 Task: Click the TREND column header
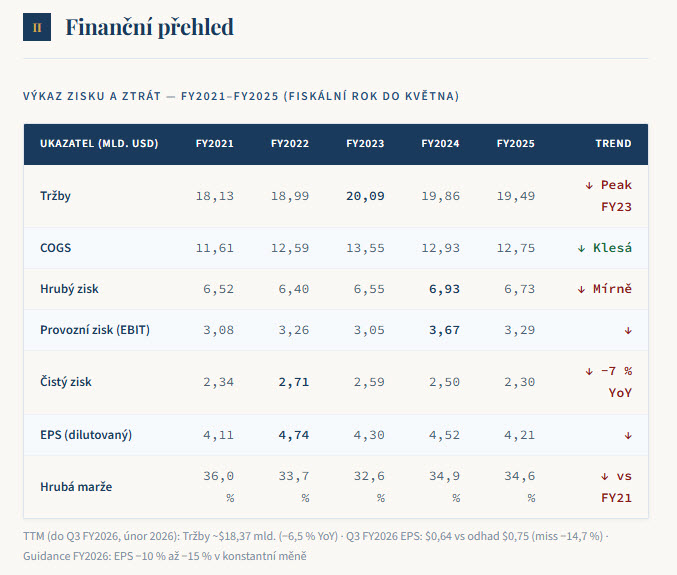pyautogui.click(x=613, y=144)
